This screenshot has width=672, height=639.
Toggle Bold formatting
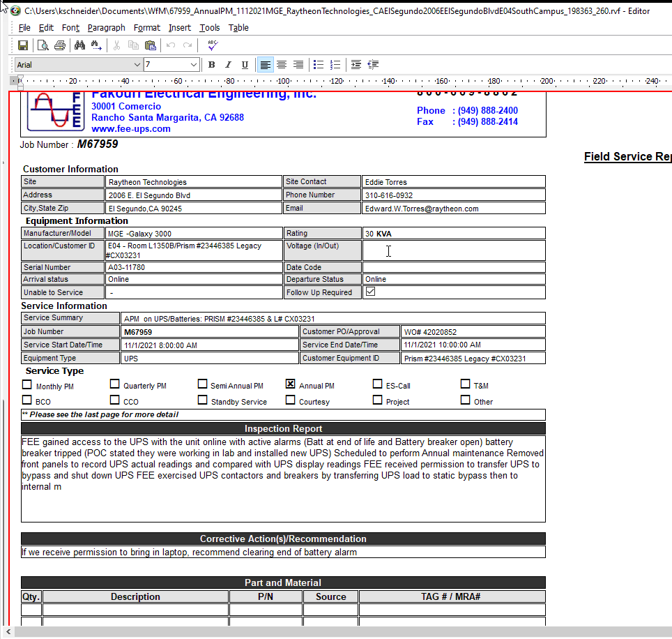[211, 65]
